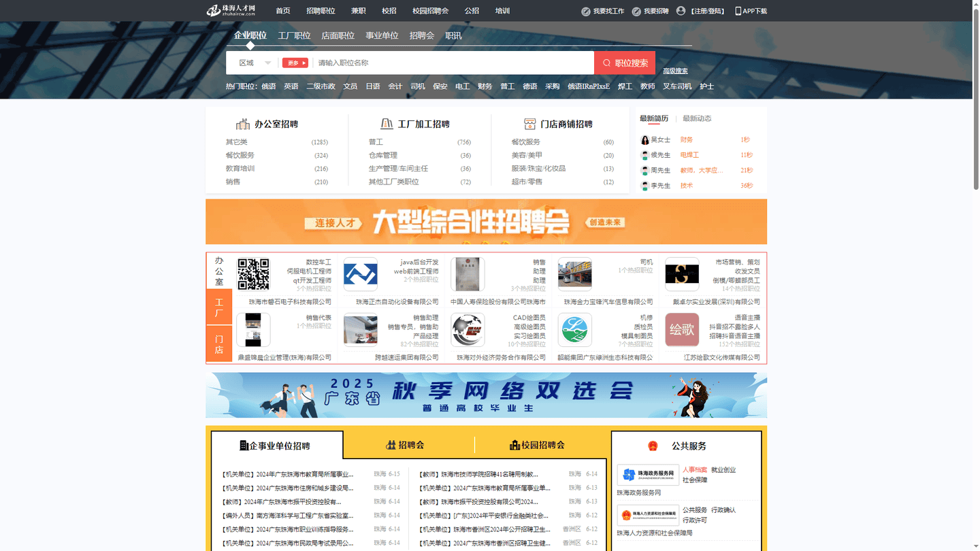980x551 pixels.
Task: Select the 店面职位 search tab
Action: [x=338, y=35]
